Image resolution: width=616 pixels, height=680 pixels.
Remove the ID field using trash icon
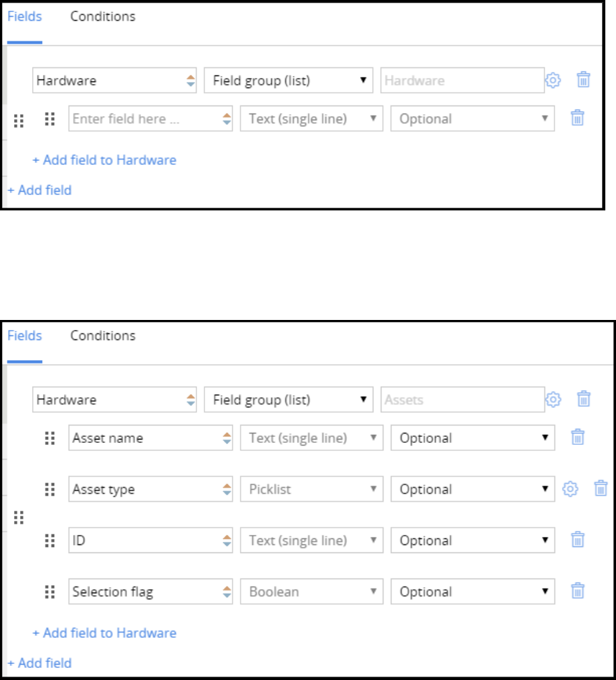[578, 540]
